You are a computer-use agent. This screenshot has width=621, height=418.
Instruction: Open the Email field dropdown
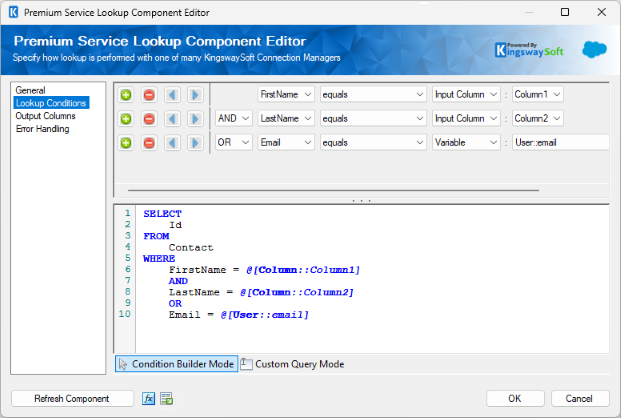click(x=286, y=142)
